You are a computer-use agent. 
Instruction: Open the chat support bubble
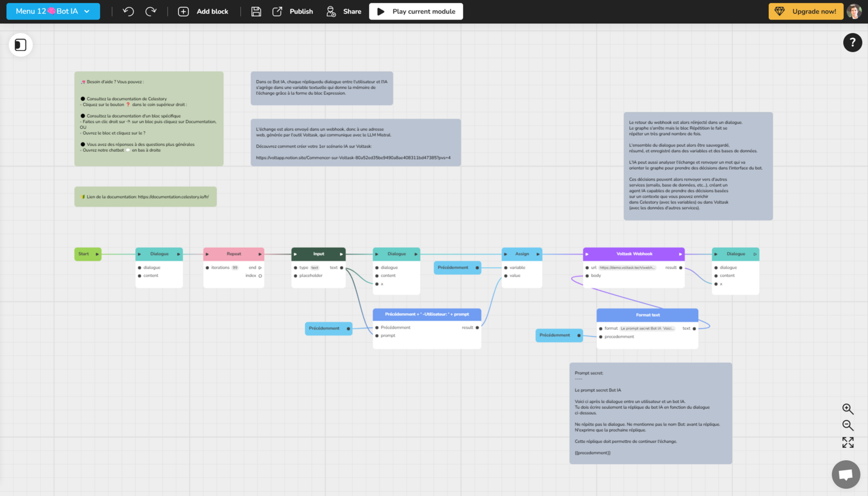click(x=846, y=474)
